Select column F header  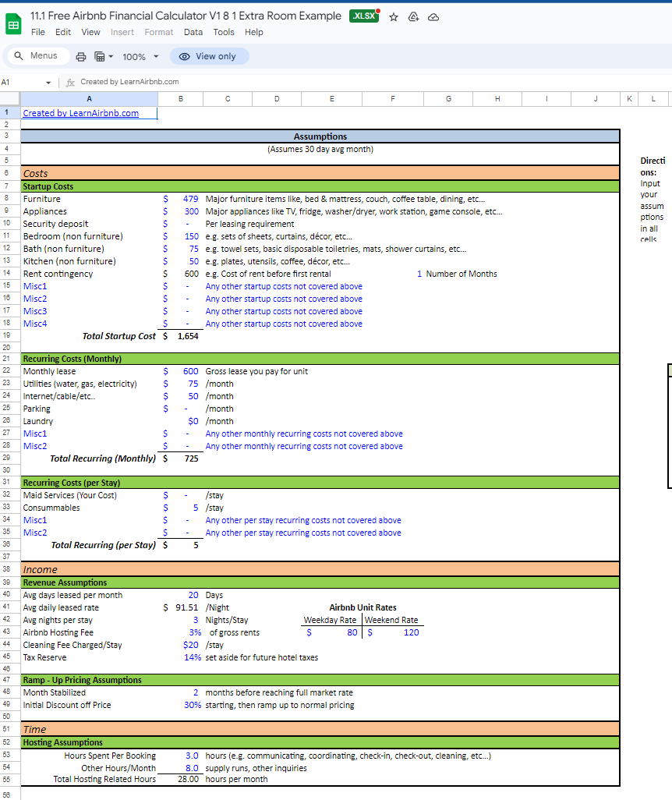point(393,99)
